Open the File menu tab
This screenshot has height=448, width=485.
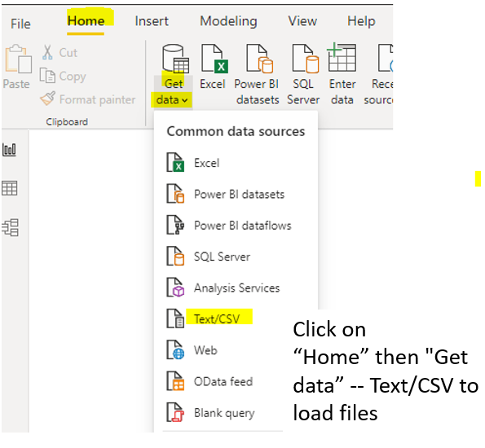pyautogui.click(x=20, y=24)
